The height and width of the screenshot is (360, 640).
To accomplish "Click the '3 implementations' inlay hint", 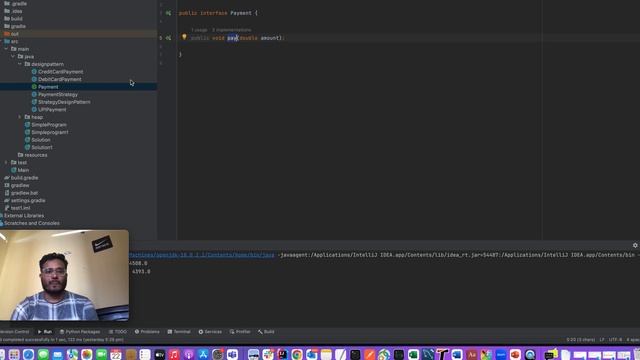I will [x=231, y=30].
